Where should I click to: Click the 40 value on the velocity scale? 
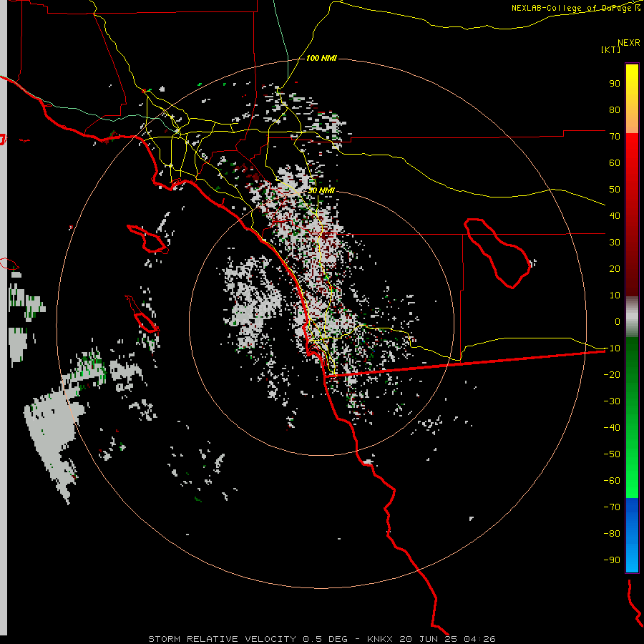tap(615, 216)
